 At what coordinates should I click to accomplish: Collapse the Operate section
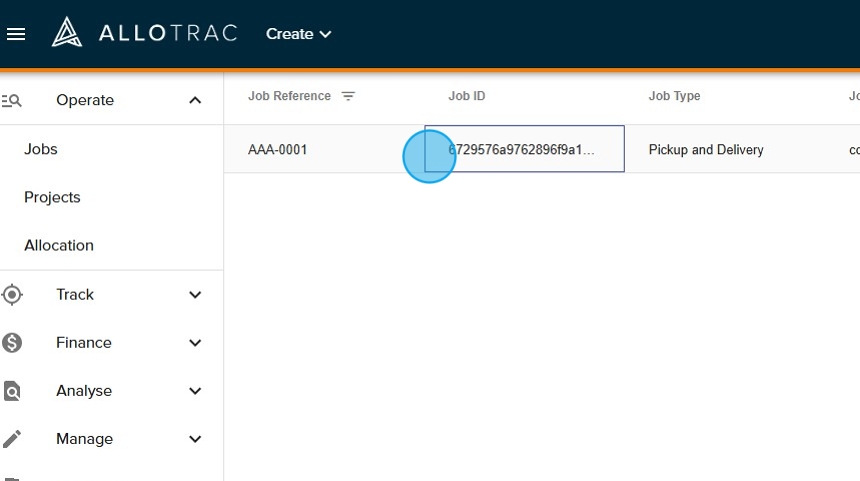195,100
